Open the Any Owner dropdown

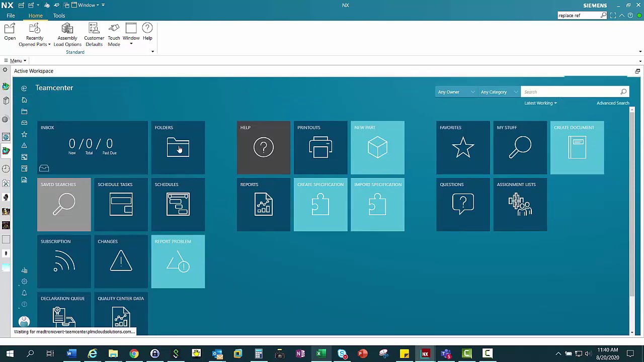point(456,92)
